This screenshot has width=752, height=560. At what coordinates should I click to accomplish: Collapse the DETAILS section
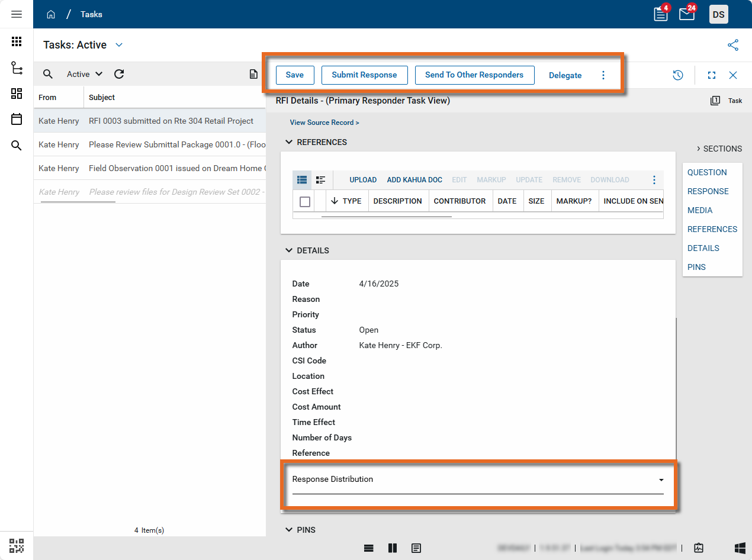pyautogui.click(x=289, y=250)
